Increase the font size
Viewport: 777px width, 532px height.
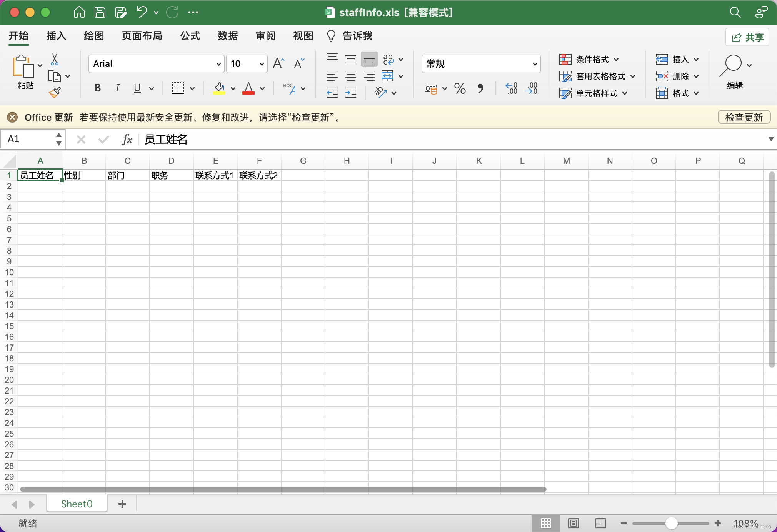click(x=278, y=63)
